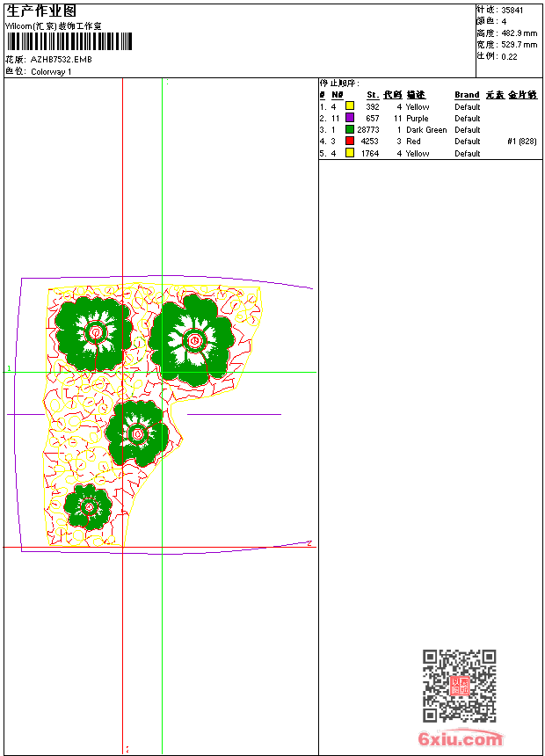The width and height of the screenshot is (545, 756).
Task: Click the 'Brand' column header
Action: [467, 95]
